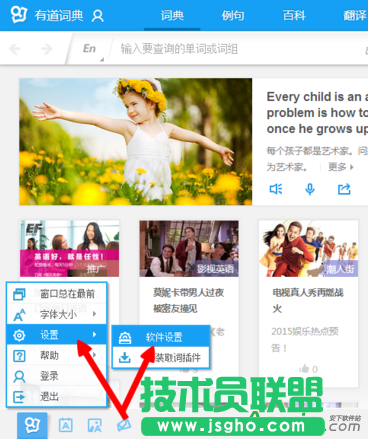Open the 影视英语 thumbnail image
The width and height of the screenshot is (368, 442).
pos(189,248)
